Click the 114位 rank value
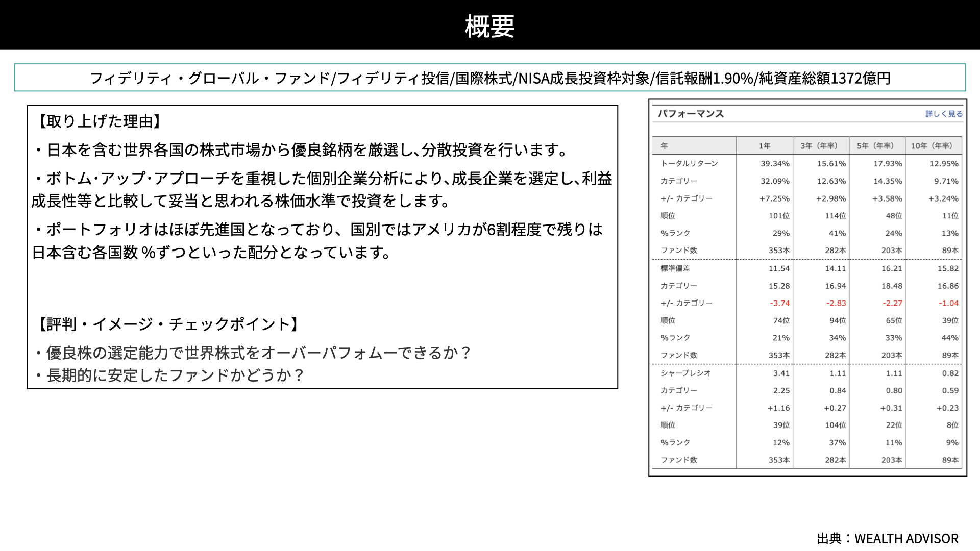 tap(835, 216)
